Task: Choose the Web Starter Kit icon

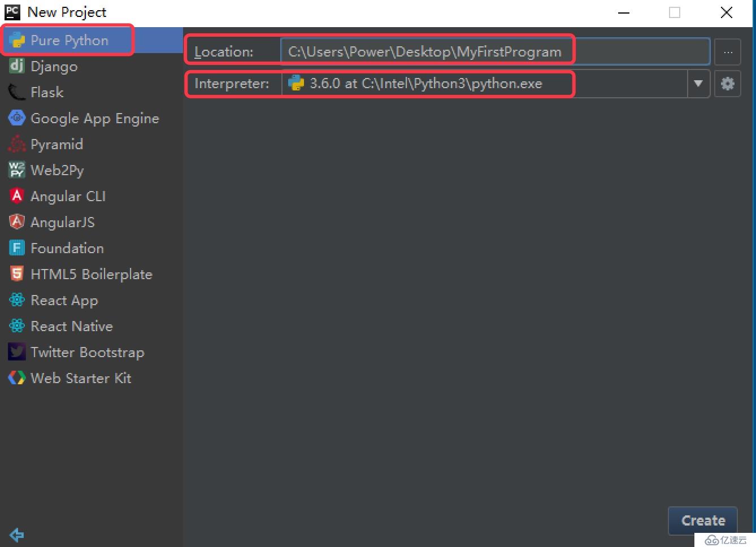Action: coord(17,378)
